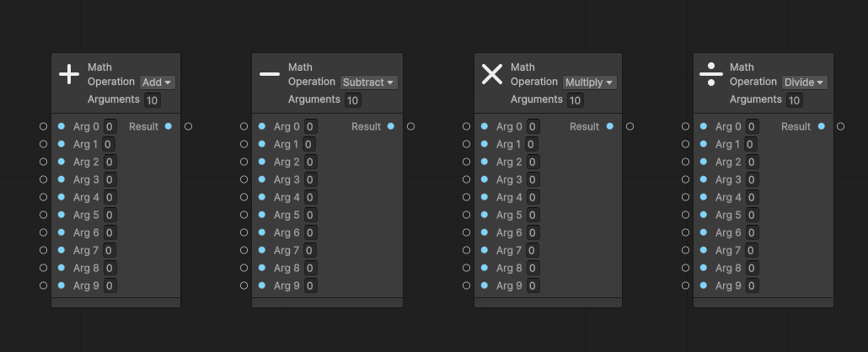The height and width of the screenshot is (352, 868).
Task: Click the divide symbol icon on Math node
Action: (x=711, y=74)
